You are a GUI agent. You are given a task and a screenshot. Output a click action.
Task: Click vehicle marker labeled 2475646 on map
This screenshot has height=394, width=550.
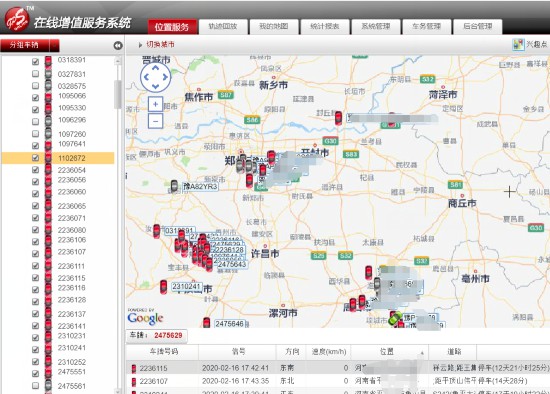click(x=207, y=322)
